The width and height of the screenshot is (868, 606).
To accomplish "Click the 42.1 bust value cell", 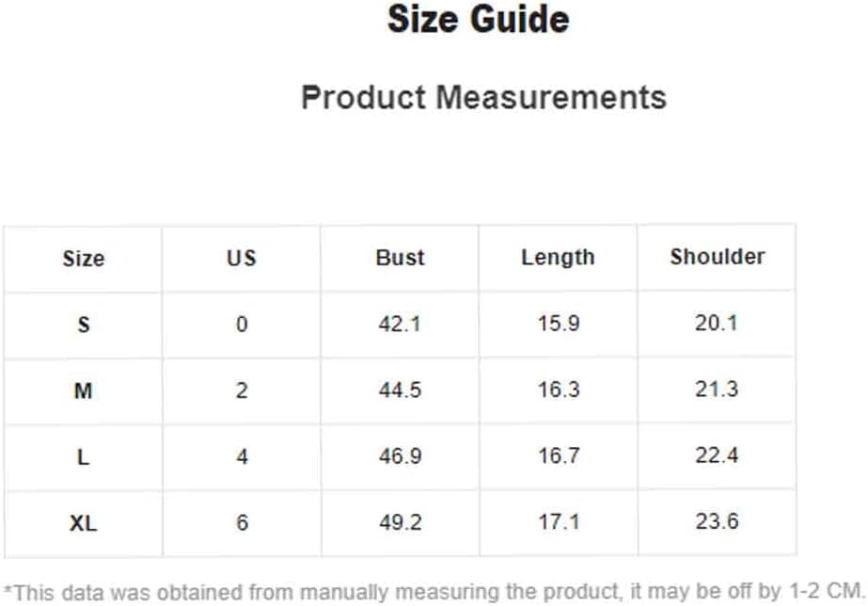I will (x=400, y=324).
